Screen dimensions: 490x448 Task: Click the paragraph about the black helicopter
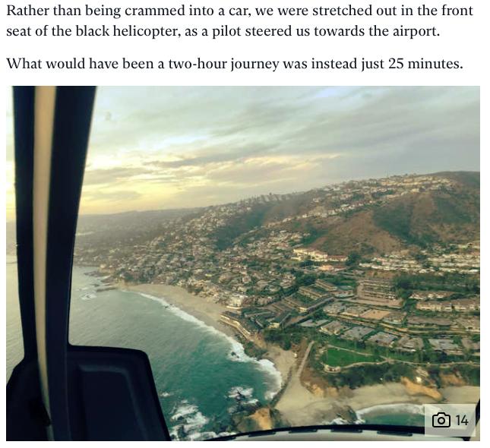pyautogui.click(x=240, y=21)
